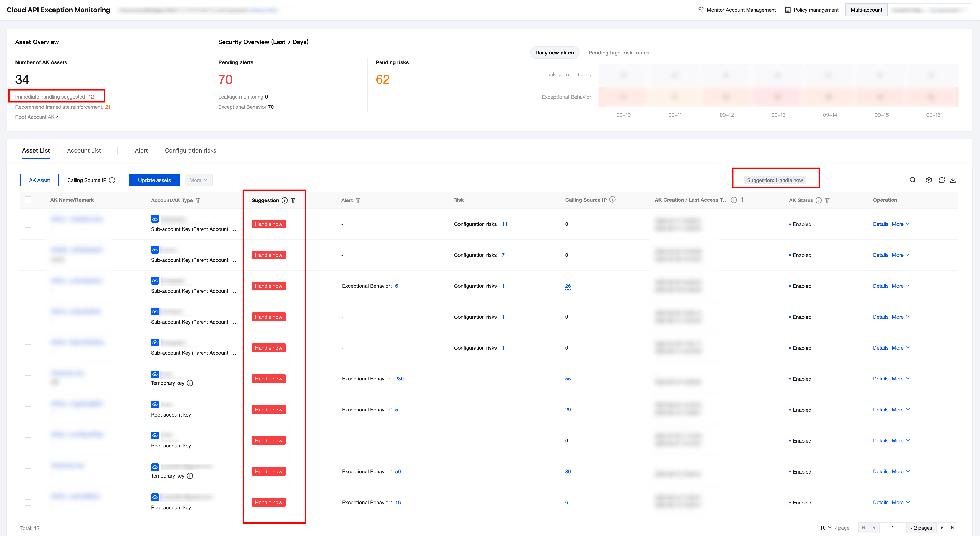The height and width of the screenshot is (536, 980).
Task: Open the Suggestion column filter icon
Action: pyautogui.click(x=293, y=200)
